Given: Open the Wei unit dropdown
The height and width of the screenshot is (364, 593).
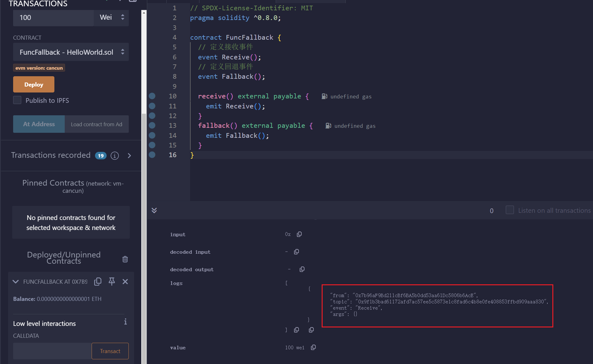Looking at the screenshot, I should point(112,17).
